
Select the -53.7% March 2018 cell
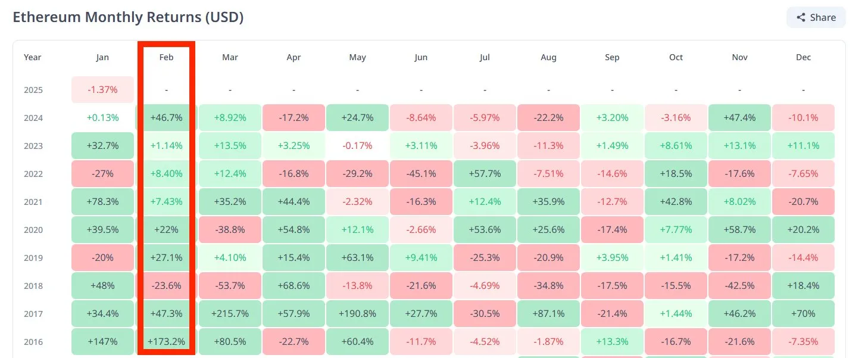[x=230, y=285]
